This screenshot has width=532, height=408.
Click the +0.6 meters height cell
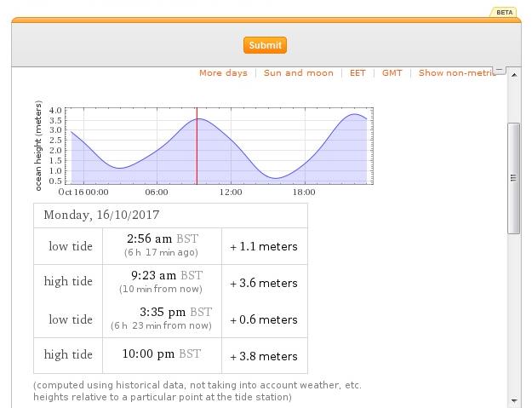(x=264, y=320)
